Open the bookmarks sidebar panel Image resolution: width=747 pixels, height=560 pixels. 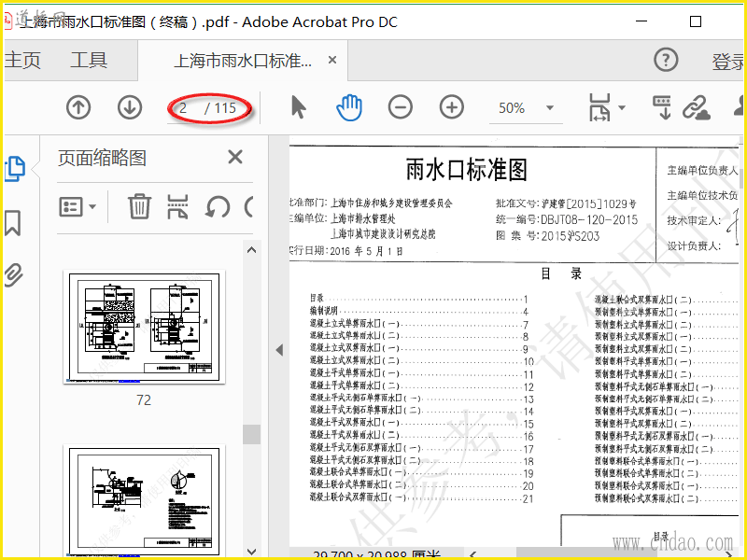pos(13,222)
